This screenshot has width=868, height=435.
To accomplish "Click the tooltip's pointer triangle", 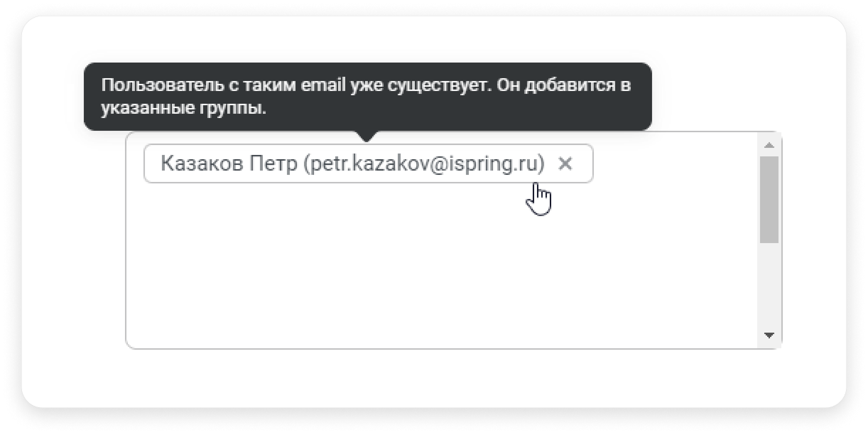I will click(367, 136).
